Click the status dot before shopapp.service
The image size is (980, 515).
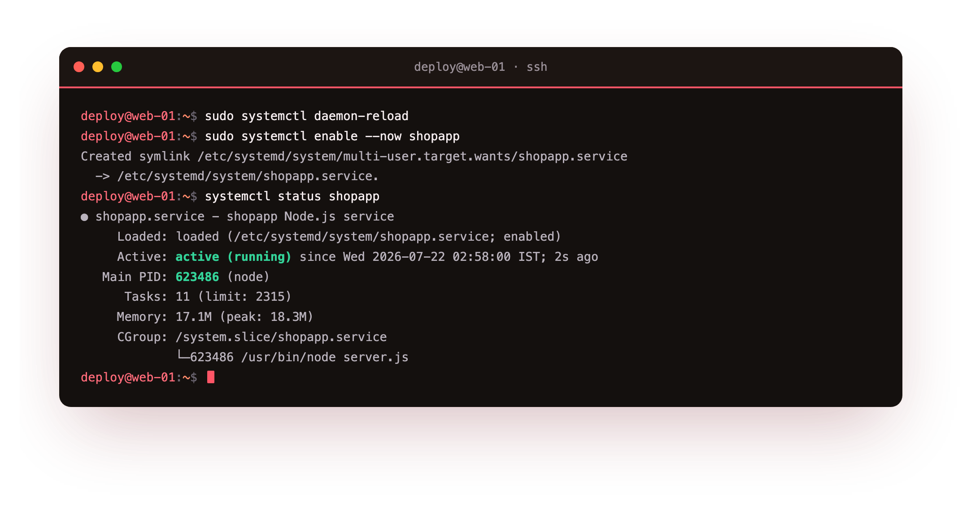[84, 217]
